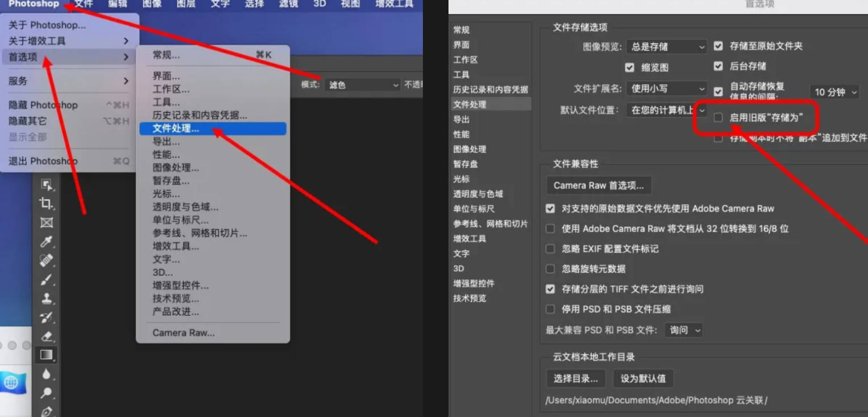Open the Photoshop menu in the menu bar

[34, 4]
